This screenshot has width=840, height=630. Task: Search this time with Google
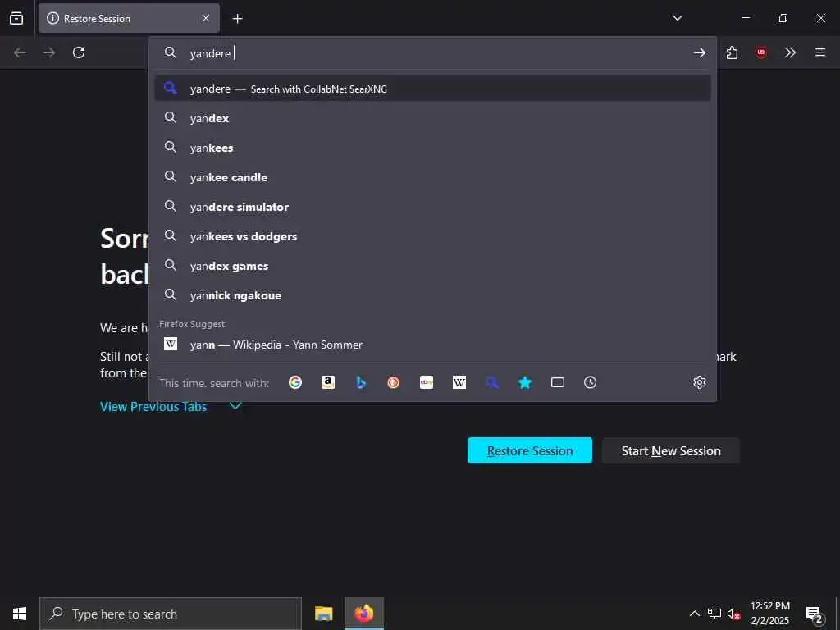click(295, 382)
